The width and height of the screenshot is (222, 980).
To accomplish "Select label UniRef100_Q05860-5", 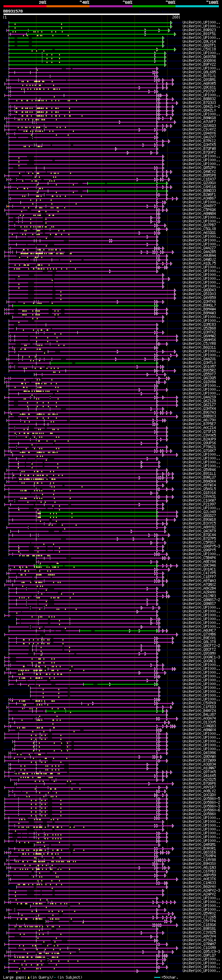I will 201,799.
